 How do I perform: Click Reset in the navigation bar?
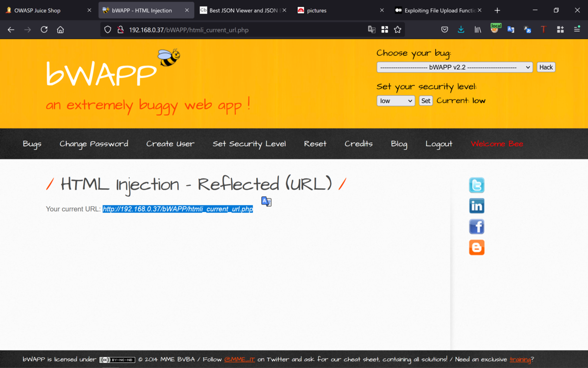[315, 144]
